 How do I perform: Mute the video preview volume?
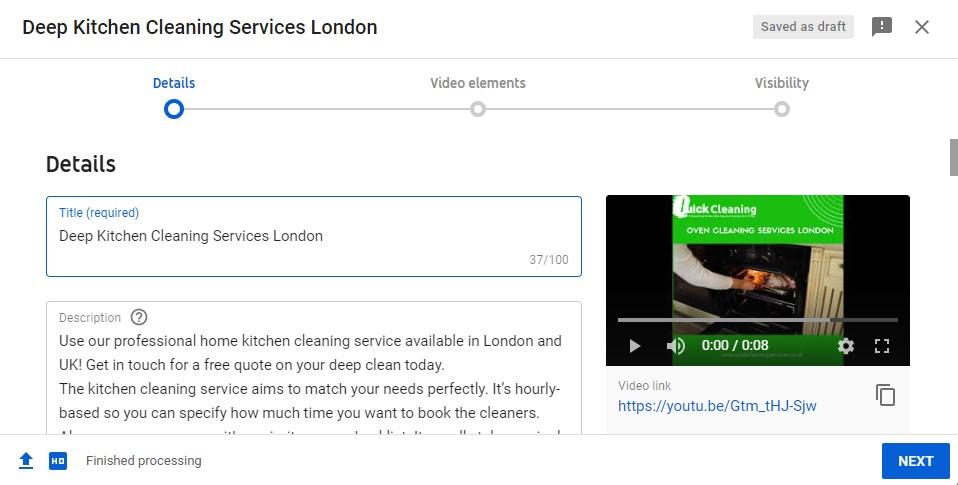click(675, 346)
